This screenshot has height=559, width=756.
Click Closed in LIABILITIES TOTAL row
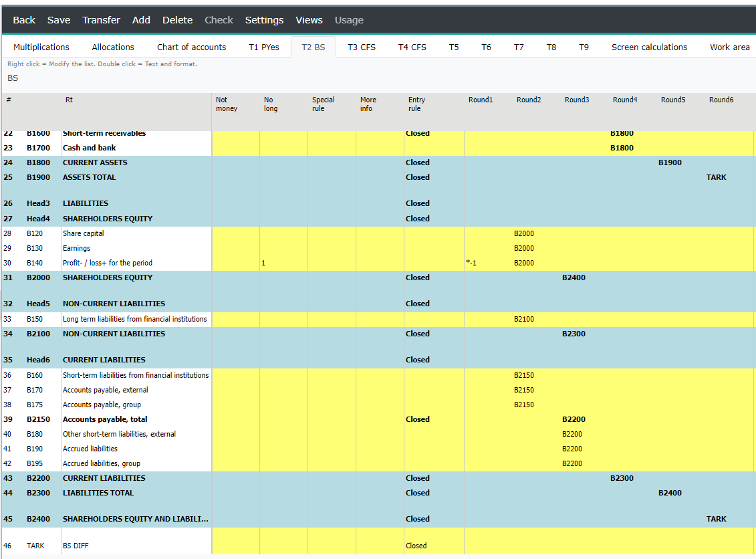418,493
